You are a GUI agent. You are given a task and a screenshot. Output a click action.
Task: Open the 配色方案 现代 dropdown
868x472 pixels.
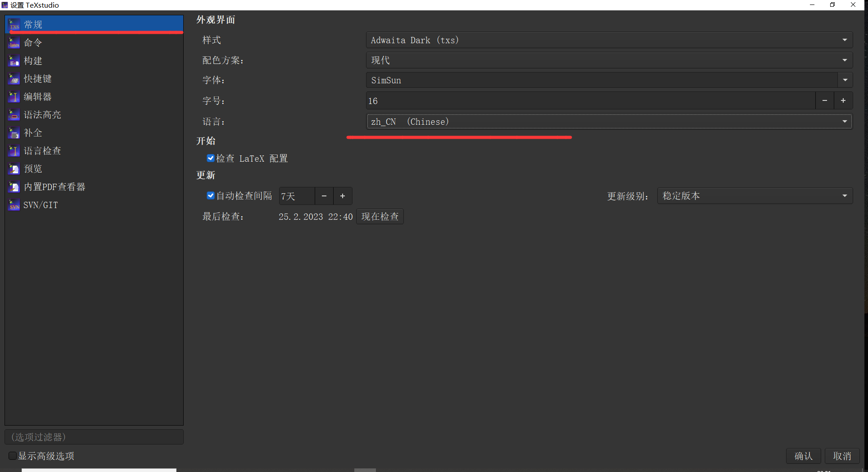tap(609, 60)
